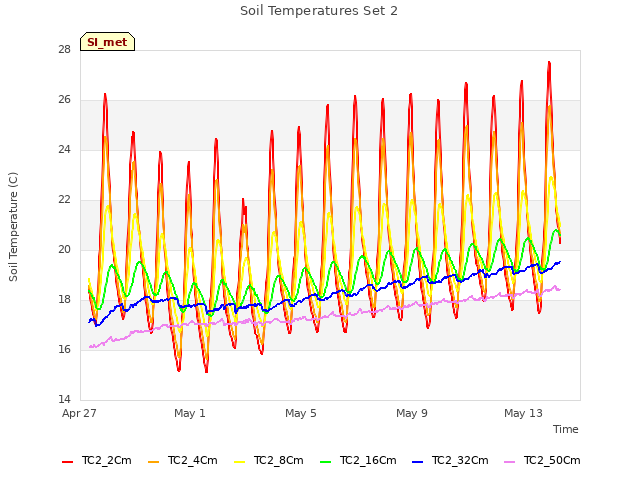Click the blue TC2_32Cm legend swatch

click(x=418, y=462)
